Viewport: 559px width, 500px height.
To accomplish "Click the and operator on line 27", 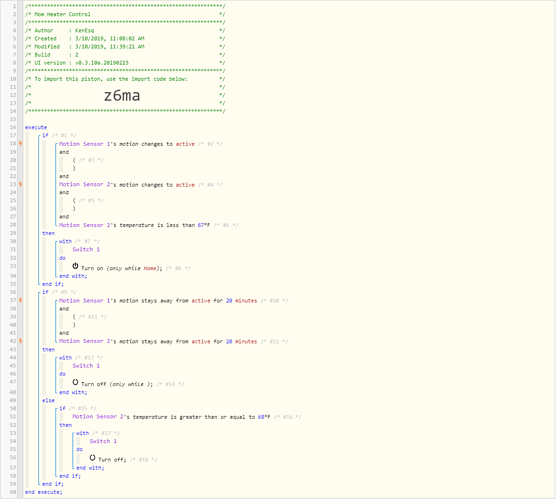I will click(64, 217).
